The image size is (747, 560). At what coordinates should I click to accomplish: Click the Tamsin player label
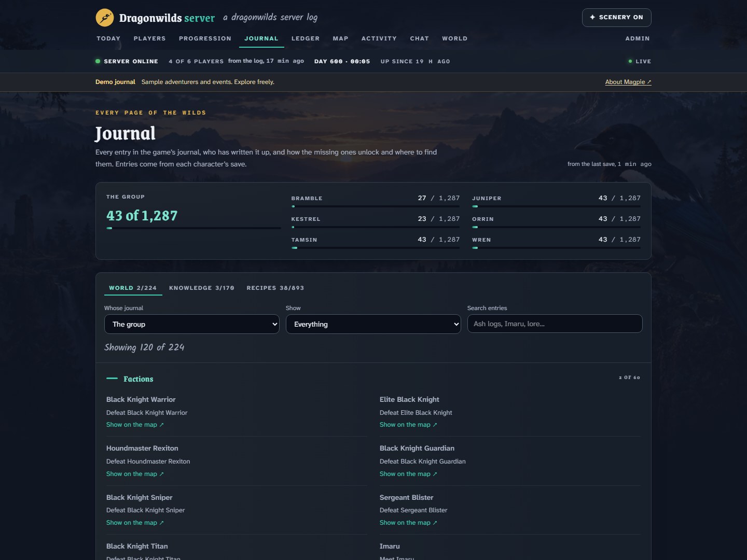(304, 240)
